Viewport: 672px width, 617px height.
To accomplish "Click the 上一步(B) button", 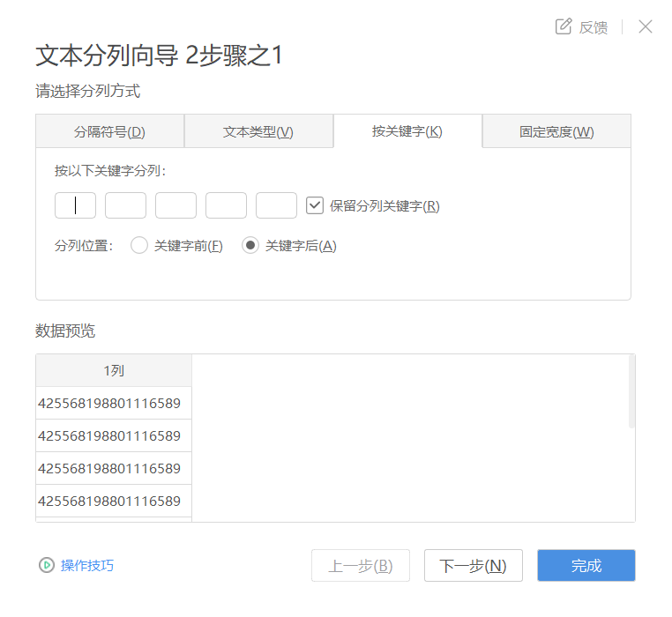I will pyautogui.click(x=361, y=566).
